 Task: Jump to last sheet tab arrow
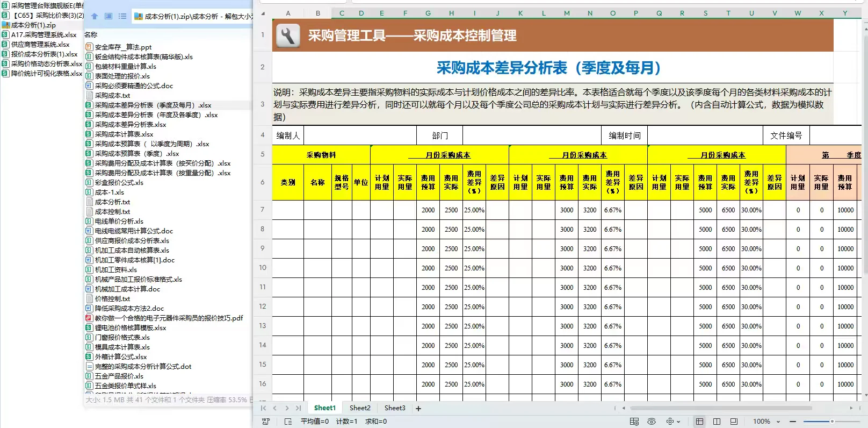298,408
